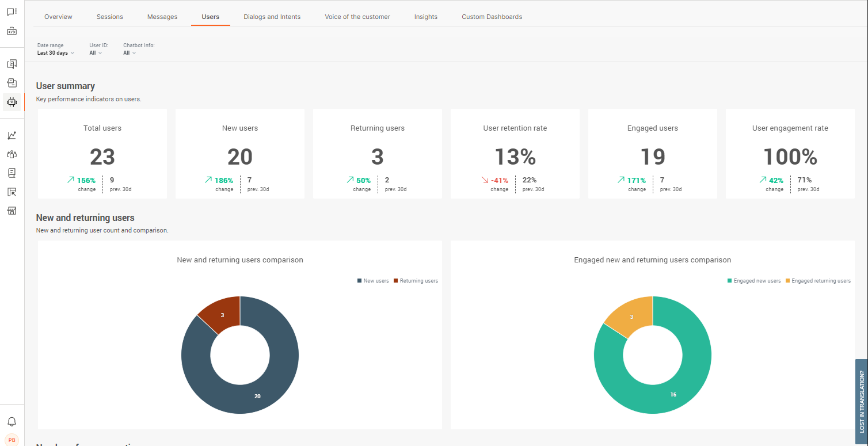Open the chat messages icon in sidebar
868x446 pixels.
point(12,12)
